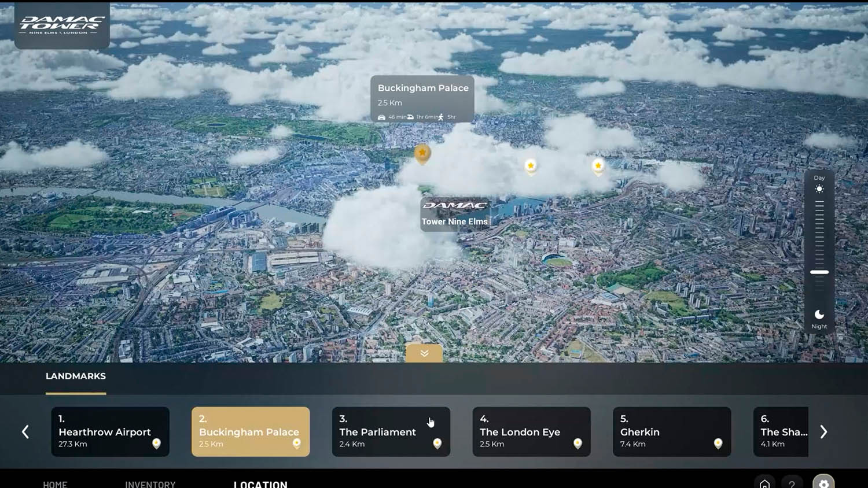This screenshot has width=868, height=488.
Task: Open the help question mark icon
Action: [x=792, y=483]
